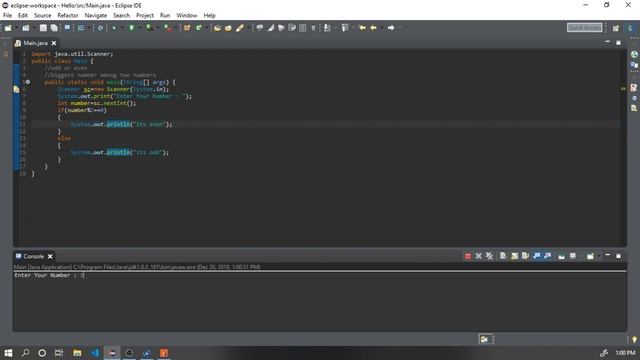Click the Open Type folder icon
The image size is (640, 360).
217,28
